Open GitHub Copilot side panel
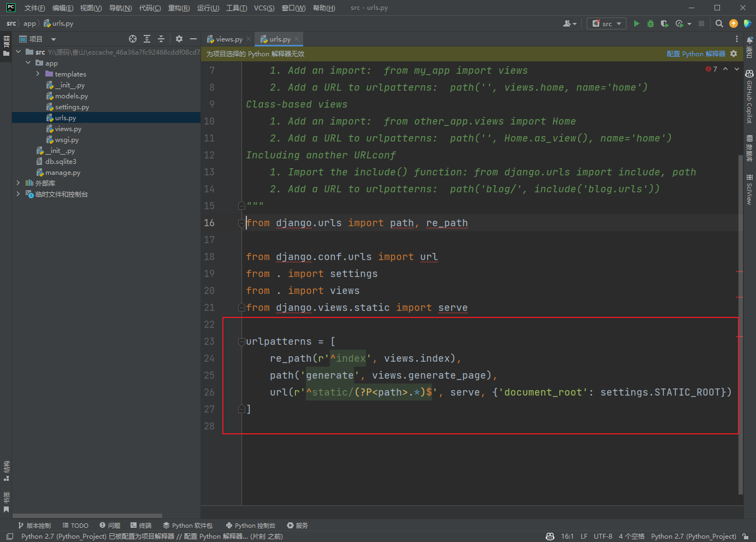Viewport: 756px width, 542px height. pyautogui.click(x=749, y=97)
